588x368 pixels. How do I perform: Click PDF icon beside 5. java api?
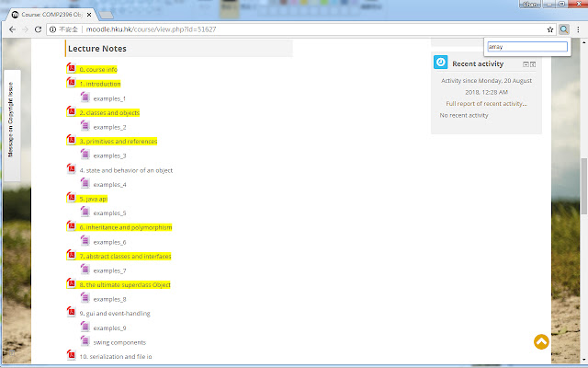[72, 198]
